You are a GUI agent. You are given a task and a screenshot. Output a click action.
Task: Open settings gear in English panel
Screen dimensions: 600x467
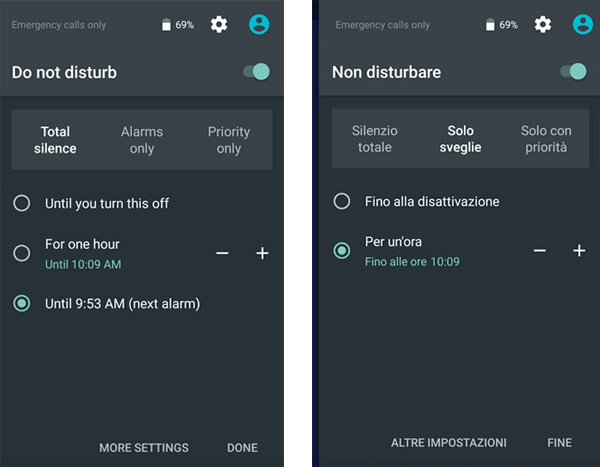point(219,24)
